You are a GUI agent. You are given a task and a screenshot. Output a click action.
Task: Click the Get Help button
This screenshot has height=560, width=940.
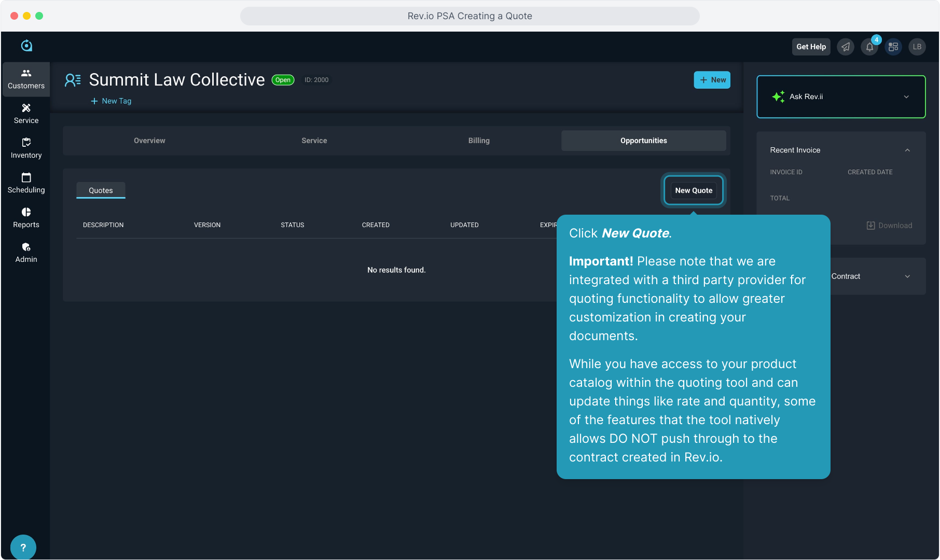[x=811, y=47]
